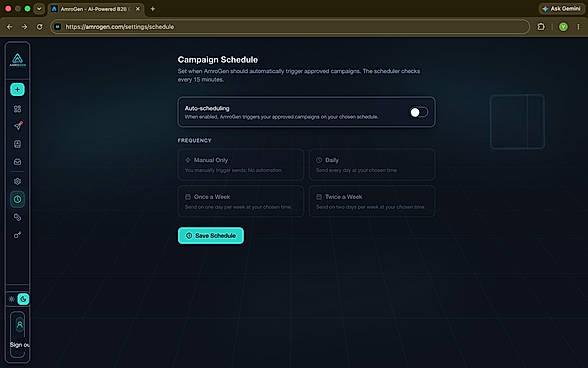This screenshot has height=368, width=588.
Task: Open the tab search dropdown arrow
Action: [39, 9]
